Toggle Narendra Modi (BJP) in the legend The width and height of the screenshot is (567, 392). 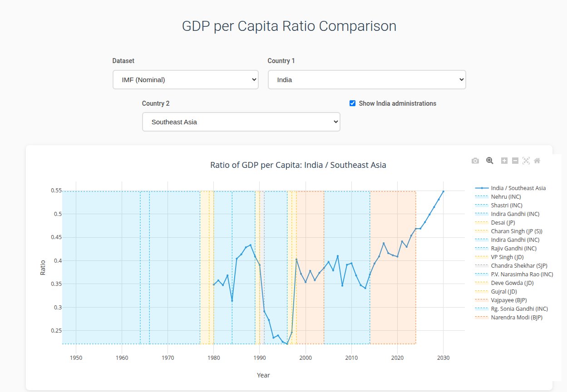(517, 318)
